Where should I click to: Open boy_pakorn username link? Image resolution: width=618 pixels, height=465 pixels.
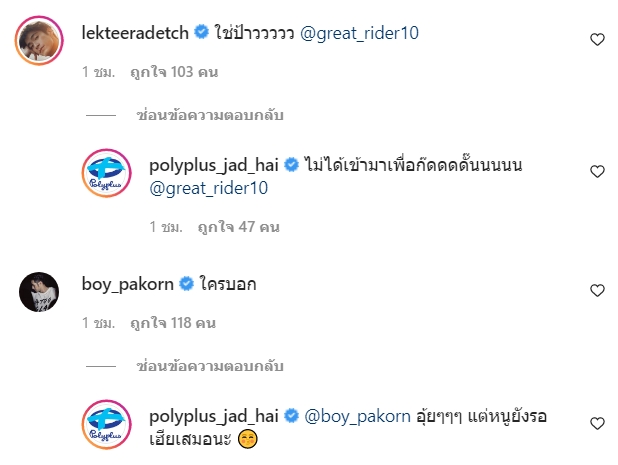tap(128, 284)
